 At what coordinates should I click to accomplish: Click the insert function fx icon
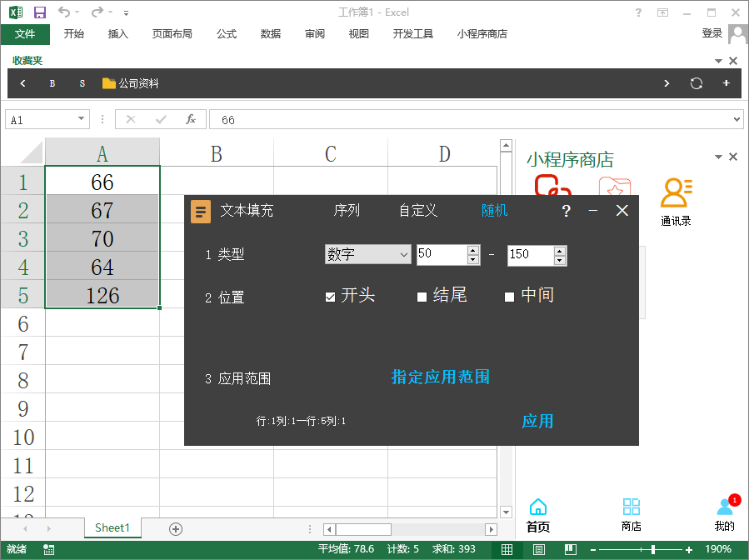tap(191, 119)
